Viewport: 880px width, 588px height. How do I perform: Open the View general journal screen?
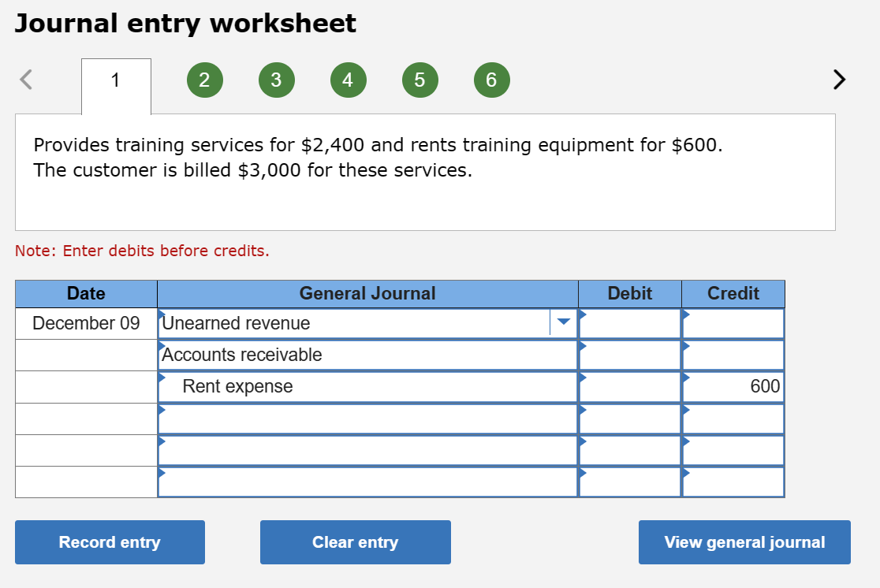[x=744, y=541]
